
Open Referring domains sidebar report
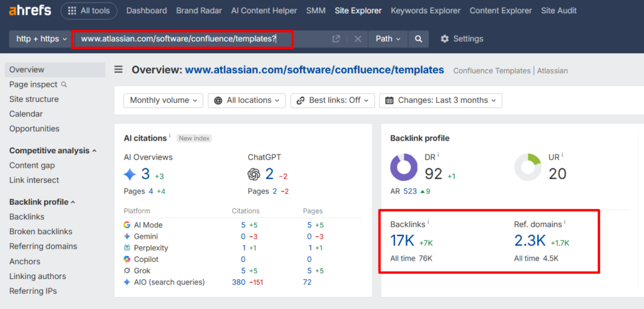pyautogui.click(x=43, y=246)
